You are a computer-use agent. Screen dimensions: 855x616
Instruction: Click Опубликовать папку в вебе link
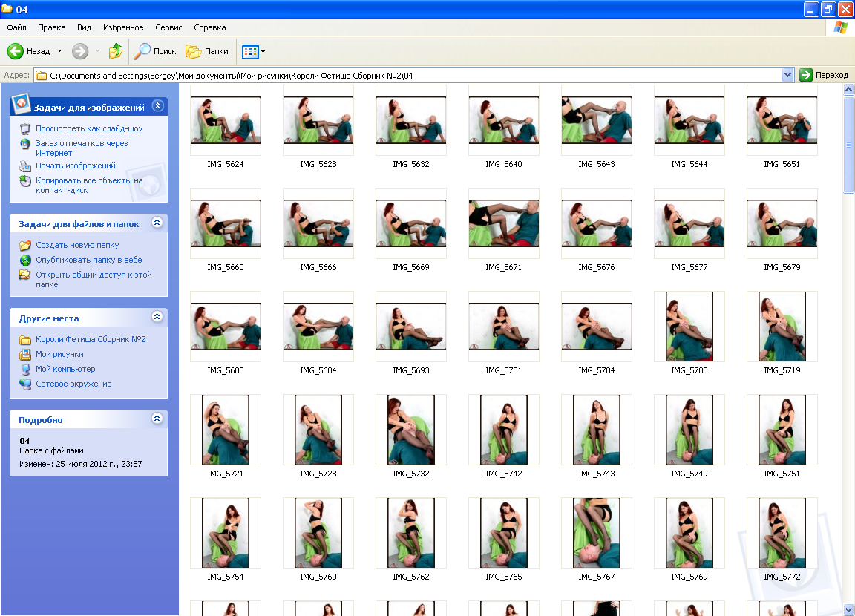click(89, 260)
